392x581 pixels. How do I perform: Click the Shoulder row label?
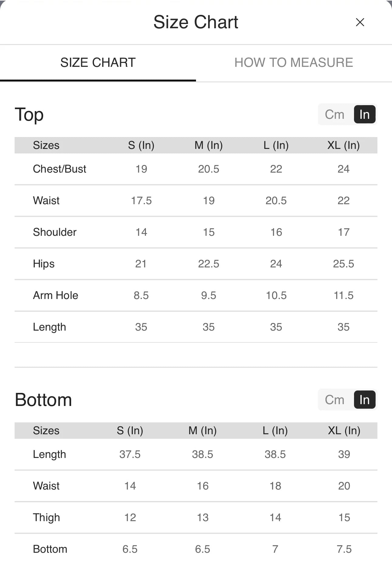[55, 232]
